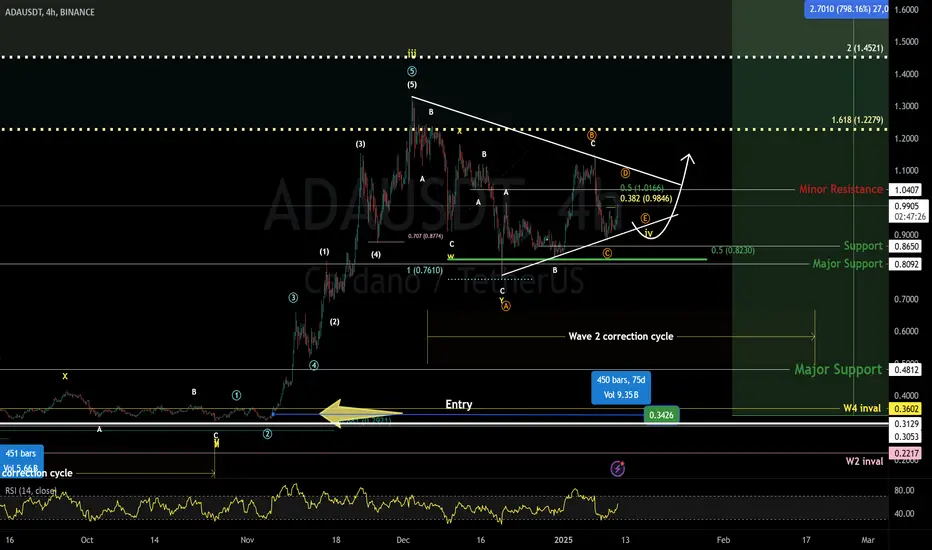Screen dimensions: 932x550
Task: Click the W4 inval label
Action: pyautogui.click(x=862, y=408)
